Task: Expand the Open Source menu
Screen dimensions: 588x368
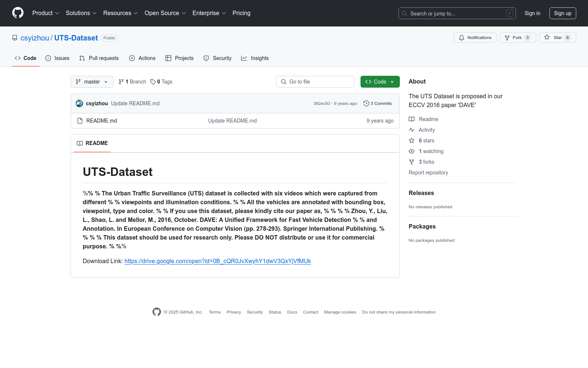Action: tap(165, 13)
